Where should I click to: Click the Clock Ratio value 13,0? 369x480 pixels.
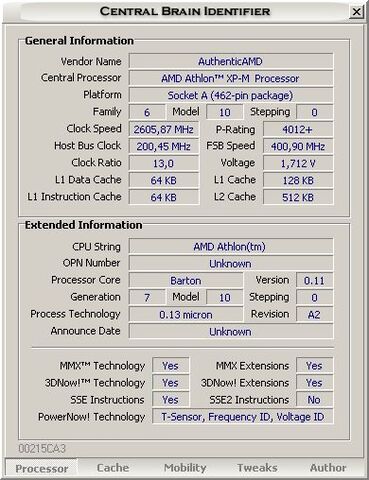pyautogui.click(x=164, y=163)
